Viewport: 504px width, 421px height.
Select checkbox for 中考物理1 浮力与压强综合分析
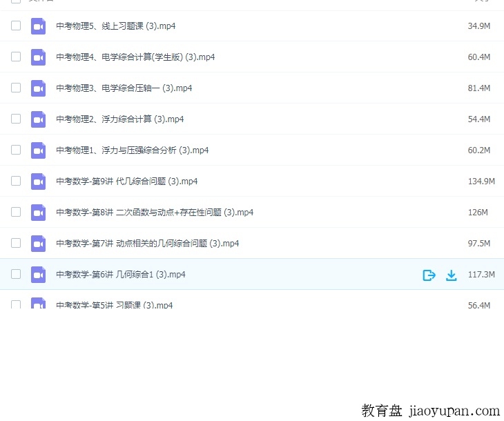point(16,150)
